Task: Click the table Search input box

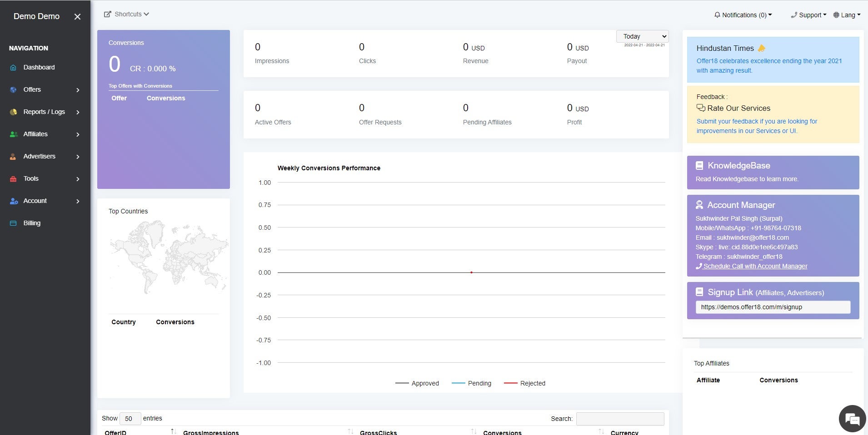Action: [x=620, y=419]
